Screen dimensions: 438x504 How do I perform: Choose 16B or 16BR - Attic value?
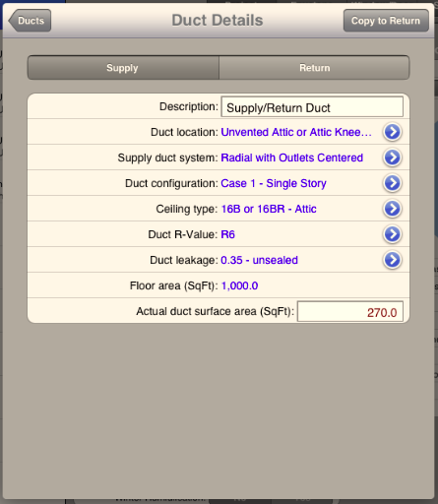click(x=269, y=209)
